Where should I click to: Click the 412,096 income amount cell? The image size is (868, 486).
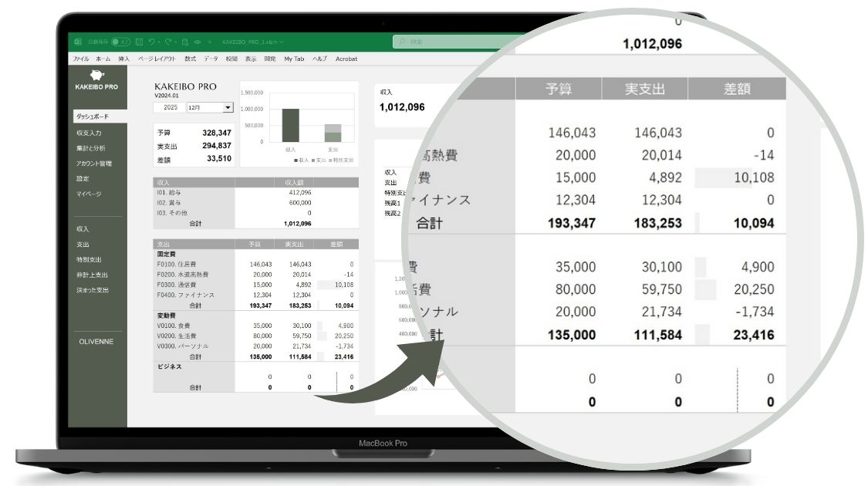pyautogui.click(x=300, y=193)
